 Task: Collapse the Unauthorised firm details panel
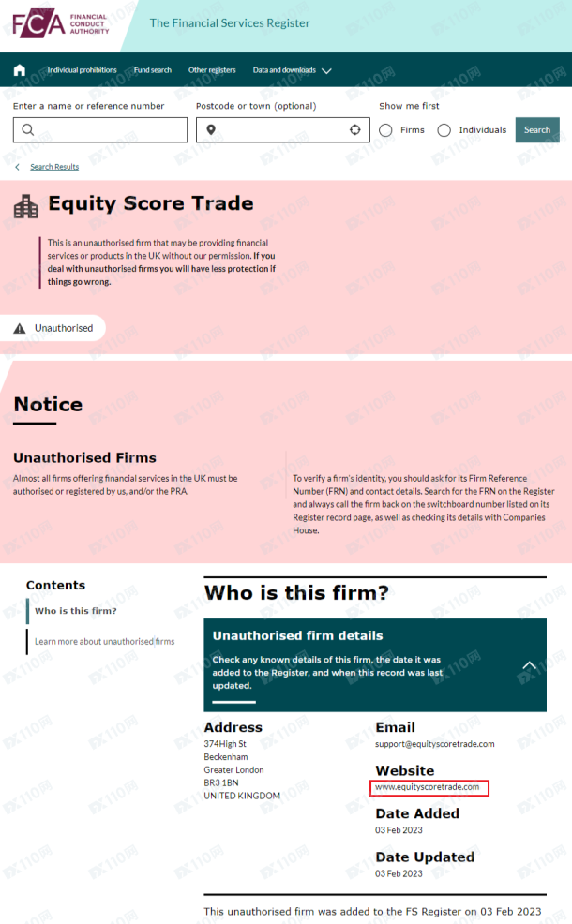(x=530, y=665)
